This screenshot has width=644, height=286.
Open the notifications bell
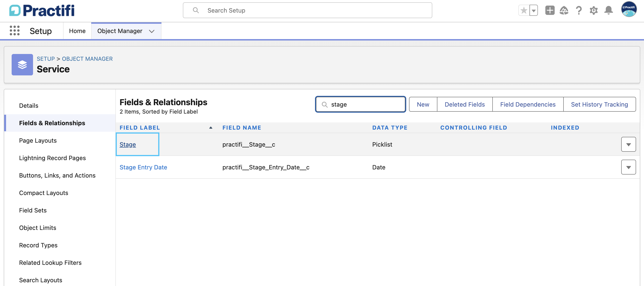[608, 10]
